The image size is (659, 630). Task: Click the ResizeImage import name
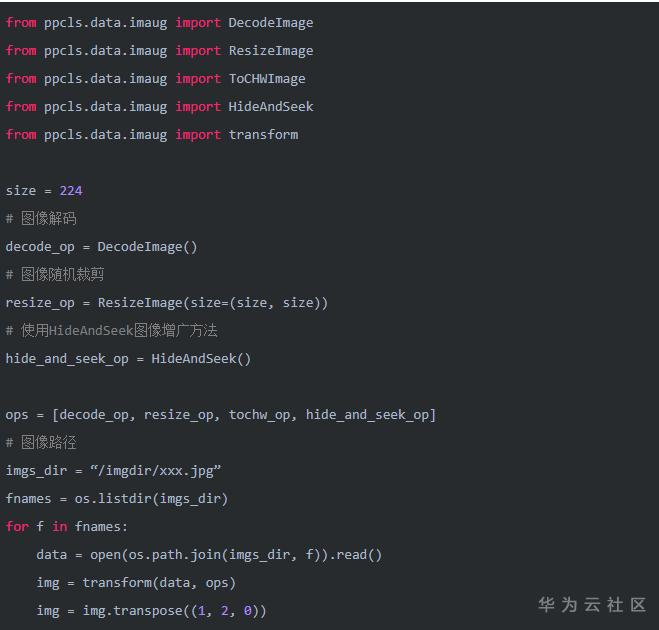(x=271, y=51)
